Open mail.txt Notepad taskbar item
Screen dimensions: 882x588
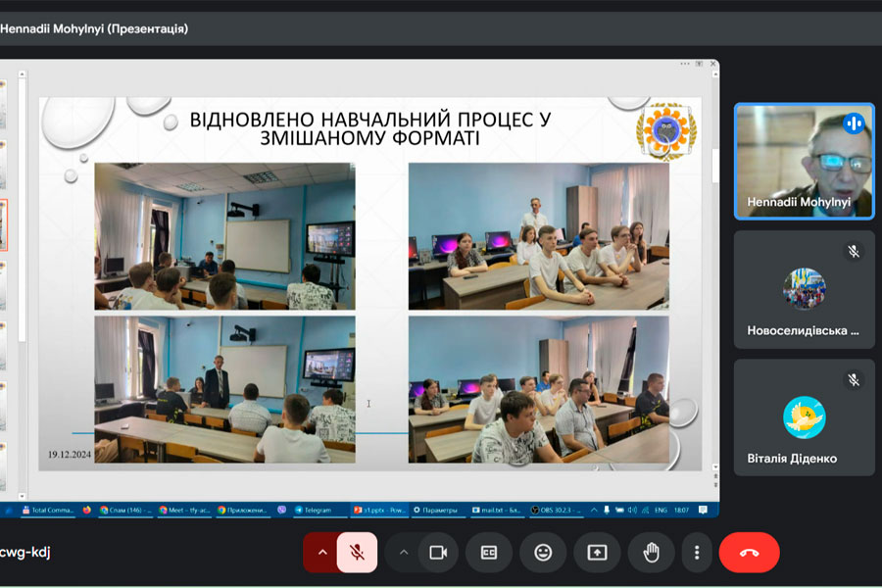[x=496, y=510]
